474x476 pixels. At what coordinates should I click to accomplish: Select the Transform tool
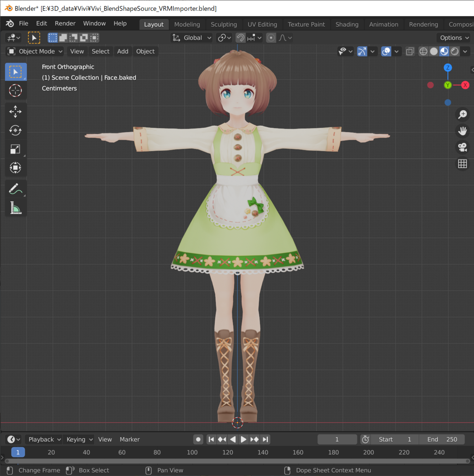16,168
